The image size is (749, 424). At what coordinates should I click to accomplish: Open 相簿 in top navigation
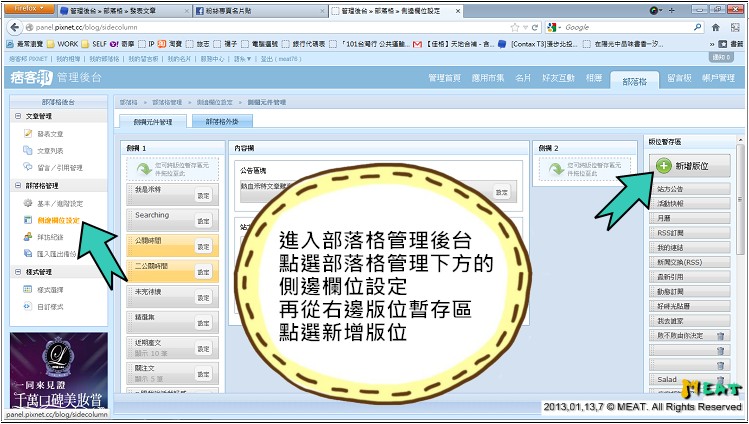point(594,78)
